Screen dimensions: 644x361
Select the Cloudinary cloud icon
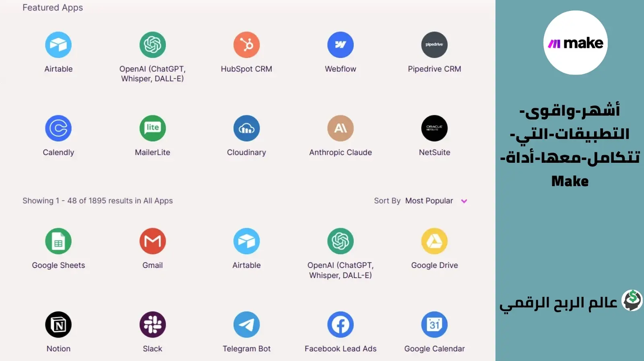click(x=246, y=128)
